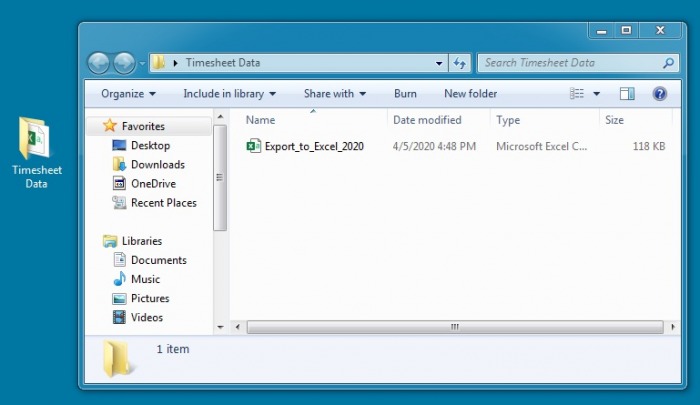Click the 4/5/2020 4:48 PM date cell
Screen dimensions: 700x405
(434, 146)
